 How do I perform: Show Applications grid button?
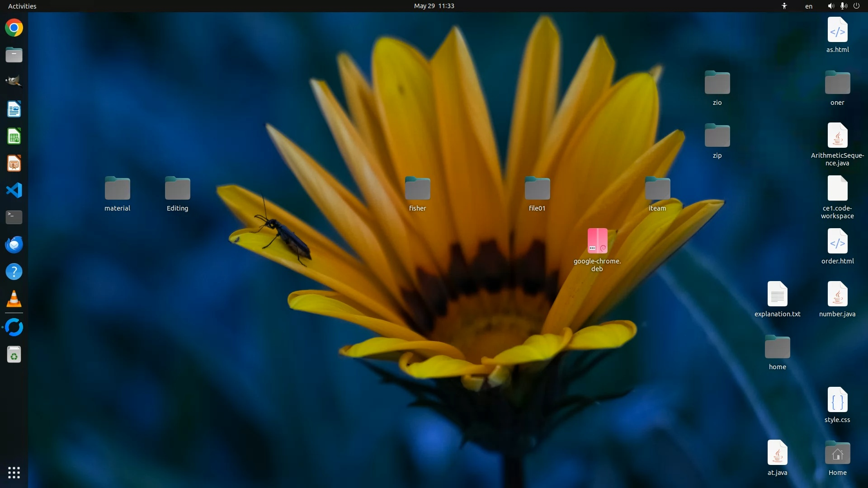[x=14, y=473]
